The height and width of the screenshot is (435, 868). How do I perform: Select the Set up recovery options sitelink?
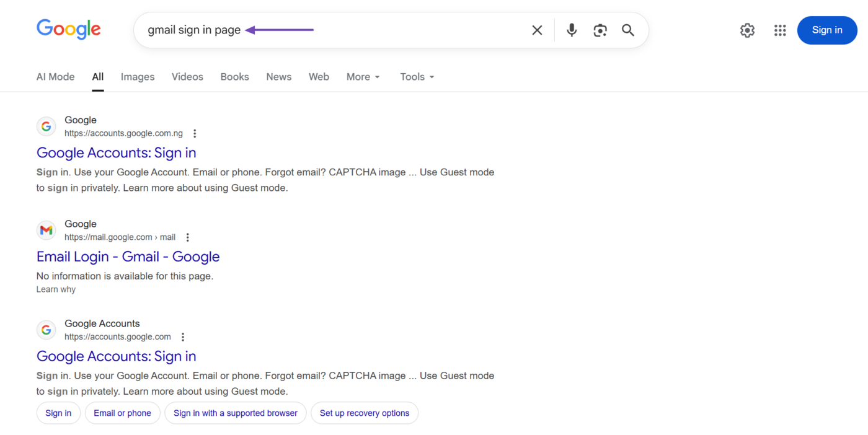(x=365, y=413)
